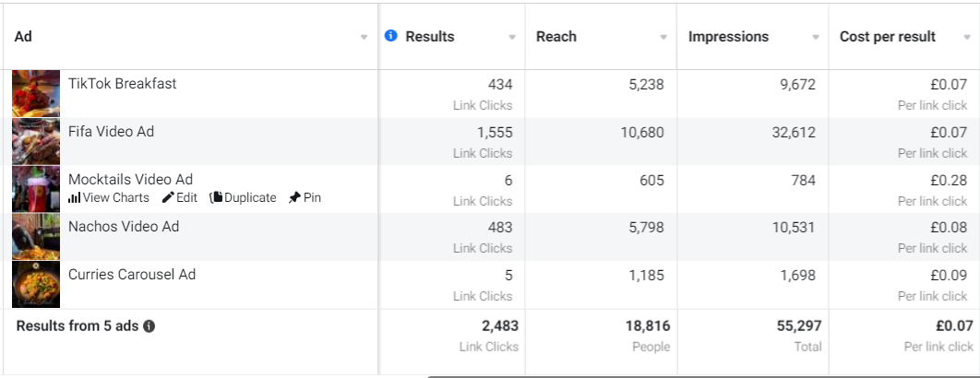Click the Curries Carousel Ad thumbnail

36,284
